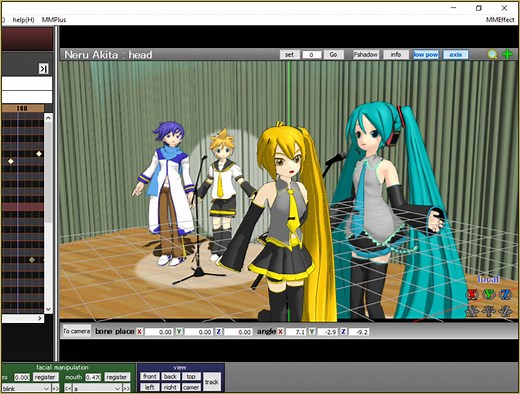Click the frame 180 timeline header
Screen dimensions: 520x394
point(23,108)
